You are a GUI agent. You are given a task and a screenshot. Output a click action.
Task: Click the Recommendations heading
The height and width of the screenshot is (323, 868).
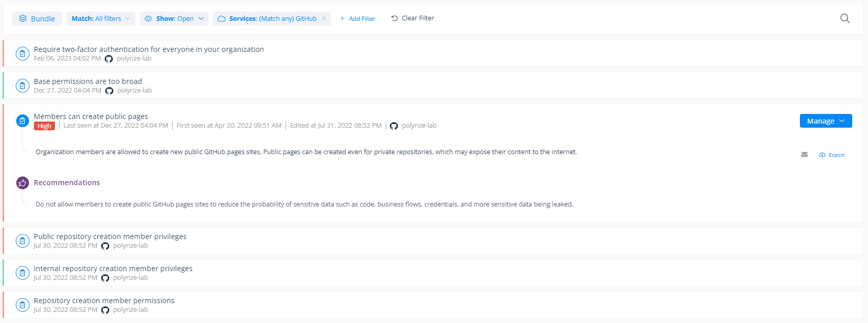pos(67,183)
